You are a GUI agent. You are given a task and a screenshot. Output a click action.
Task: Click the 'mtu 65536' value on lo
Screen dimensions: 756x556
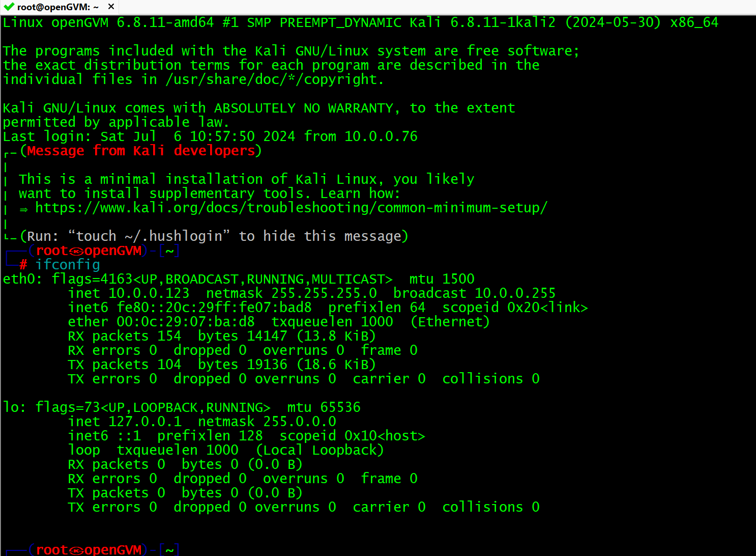click(x=324, y=407)
